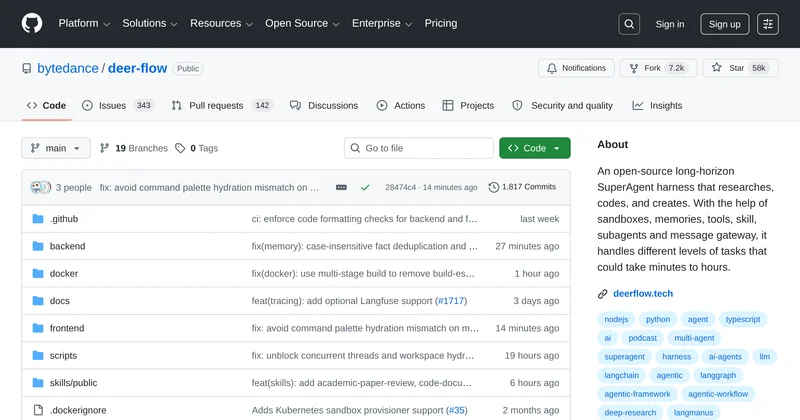The image size is (800, 420).
Task: Click the contributors avatar icon
Action: coord(40,187)
